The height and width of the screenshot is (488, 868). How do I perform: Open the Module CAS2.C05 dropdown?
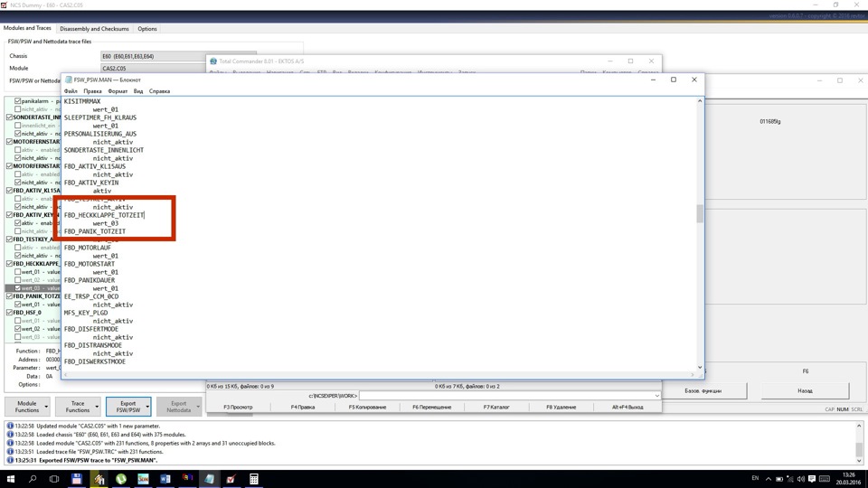(x=154, y=68)
